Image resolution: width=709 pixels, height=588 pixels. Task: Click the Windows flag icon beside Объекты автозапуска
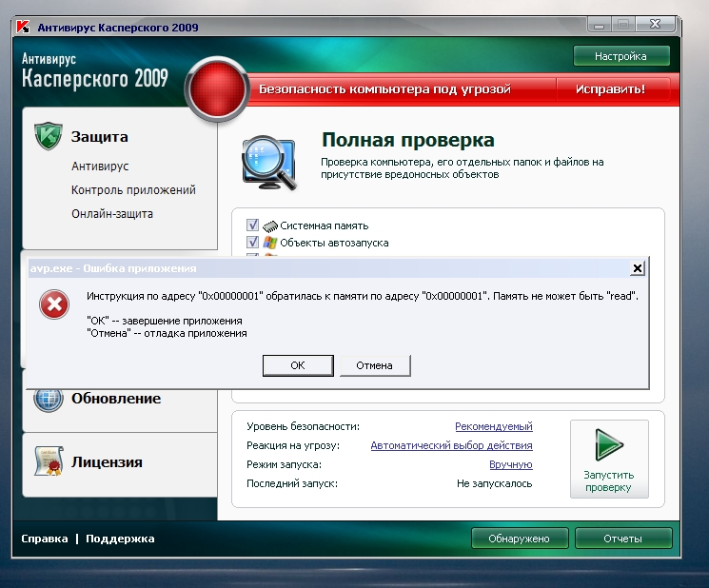pos(270,243)
